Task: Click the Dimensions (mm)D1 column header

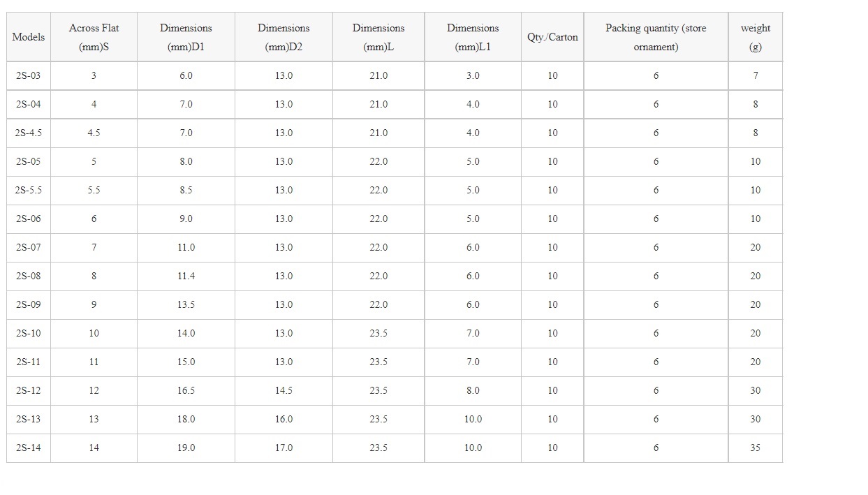Action: pos(186,37)
